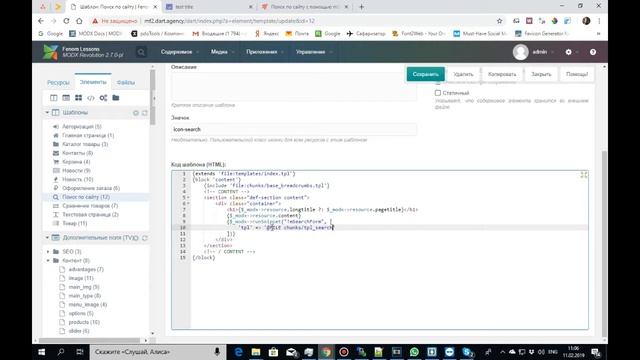Switch to the Ресурсы tab
The height and width of the screenshot is (360, 640).
[x=58, y=82]
